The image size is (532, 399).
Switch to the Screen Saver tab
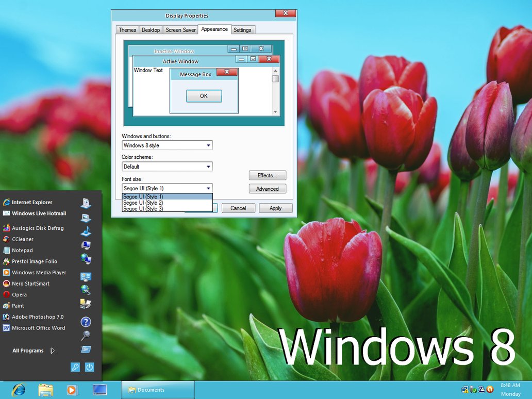(180, 30)
